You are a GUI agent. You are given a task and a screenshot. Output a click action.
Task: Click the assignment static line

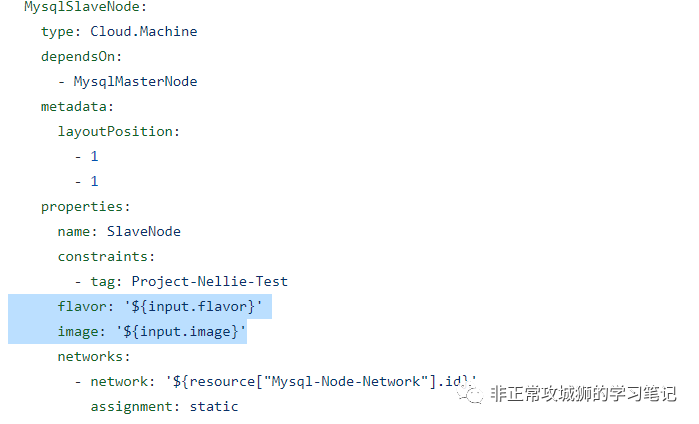[164, 407]
